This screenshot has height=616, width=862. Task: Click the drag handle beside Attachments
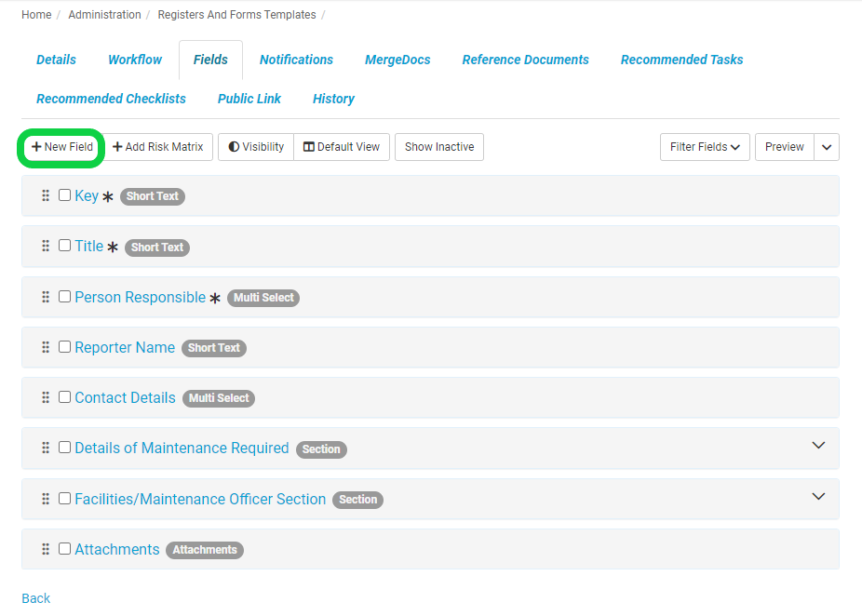point(46,549)
